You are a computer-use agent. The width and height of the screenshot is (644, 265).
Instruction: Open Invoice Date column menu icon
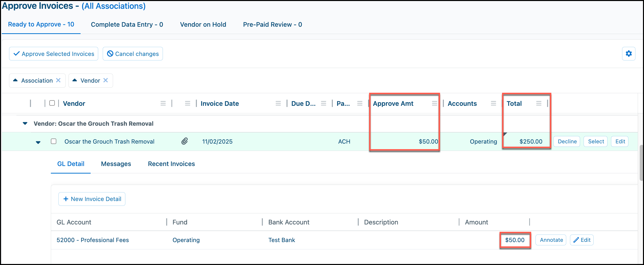278,104
